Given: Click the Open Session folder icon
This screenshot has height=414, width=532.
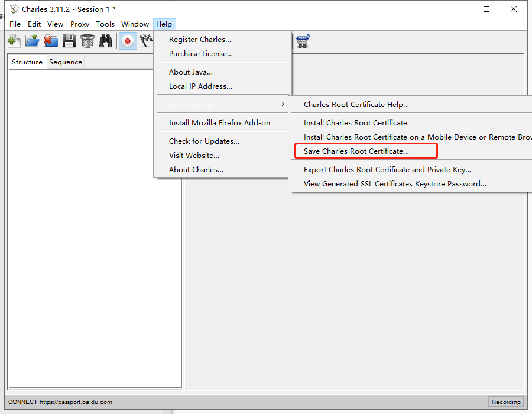Looking at the screenshot, I should [33, 41].
